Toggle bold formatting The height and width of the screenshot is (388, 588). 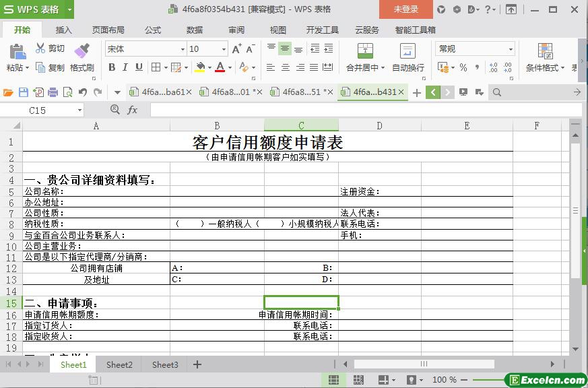[x=112, y=67]
